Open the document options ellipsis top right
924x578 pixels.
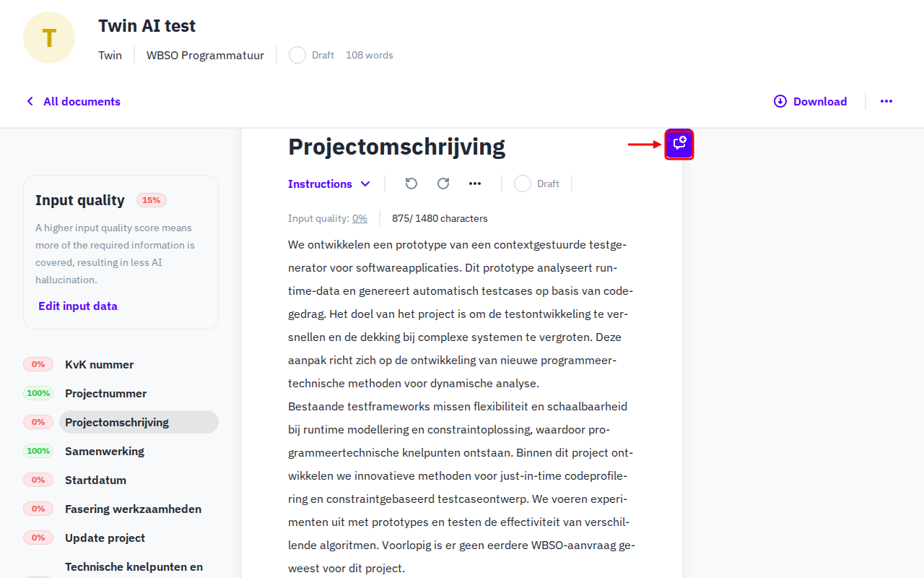886,101
